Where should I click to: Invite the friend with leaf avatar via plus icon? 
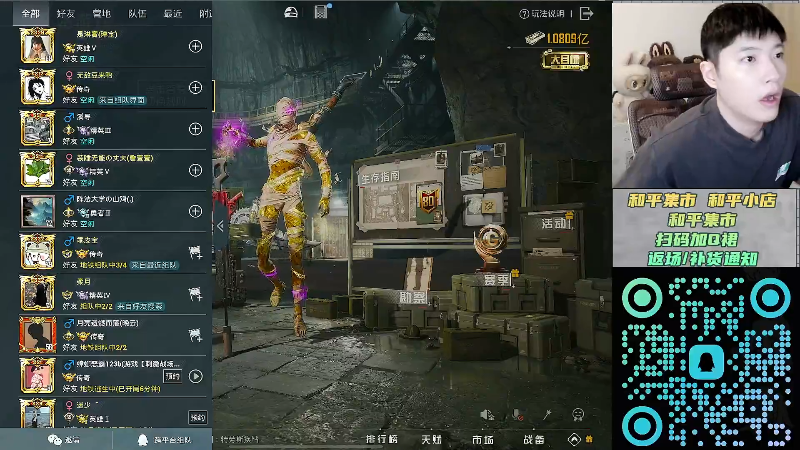(195, 170)
